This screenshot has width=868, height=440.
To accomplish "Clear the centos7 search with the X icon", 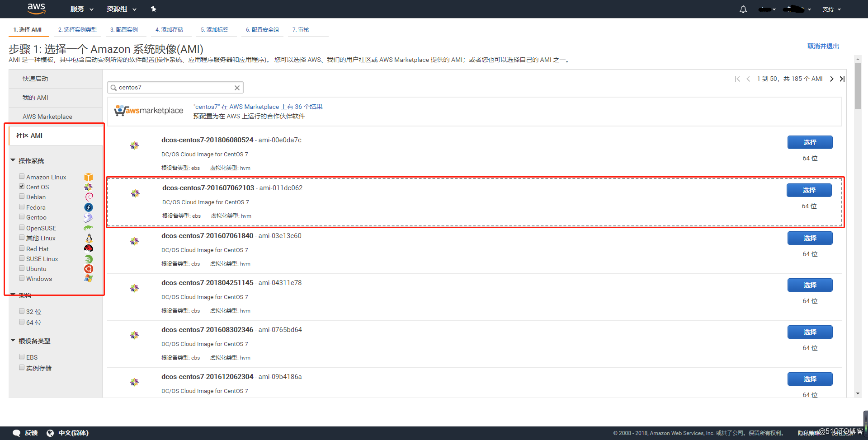I will (237, 88).
